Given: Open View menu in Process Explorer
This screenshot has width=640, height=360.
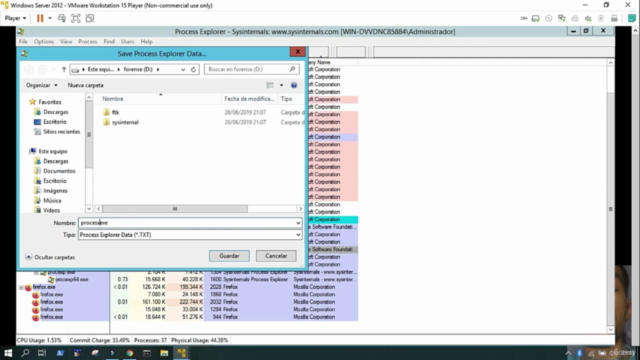Looking at the screenshot, I should click(x=66, y=42).
